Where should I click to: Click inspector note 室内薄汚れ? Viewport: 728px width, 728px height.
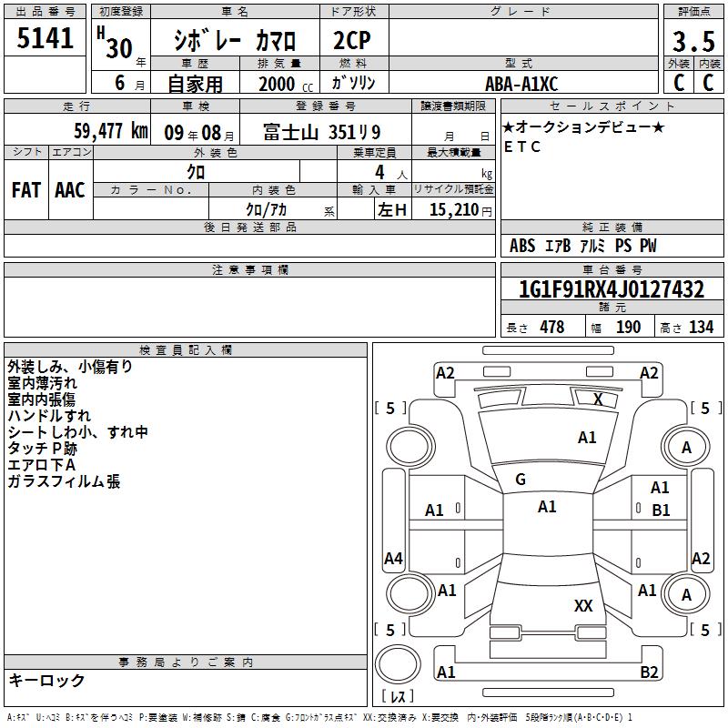point(42,383)
